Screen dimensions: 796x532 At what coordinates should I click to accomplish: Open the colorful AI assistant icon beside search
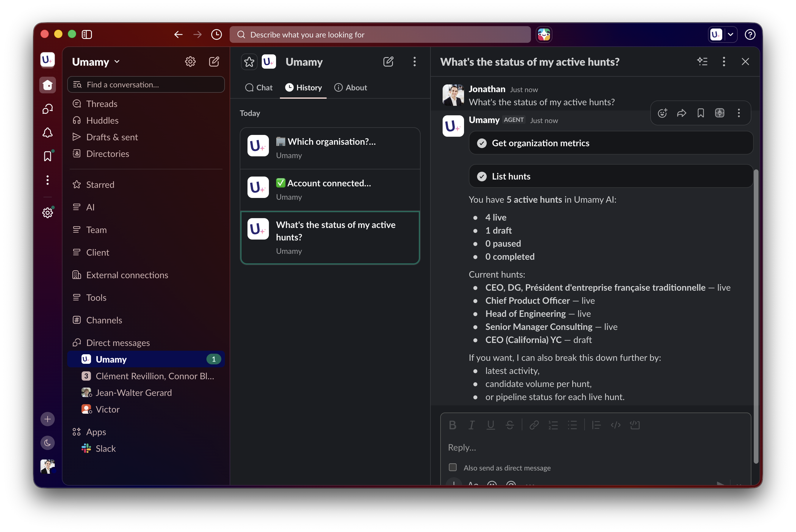point(544,34)
